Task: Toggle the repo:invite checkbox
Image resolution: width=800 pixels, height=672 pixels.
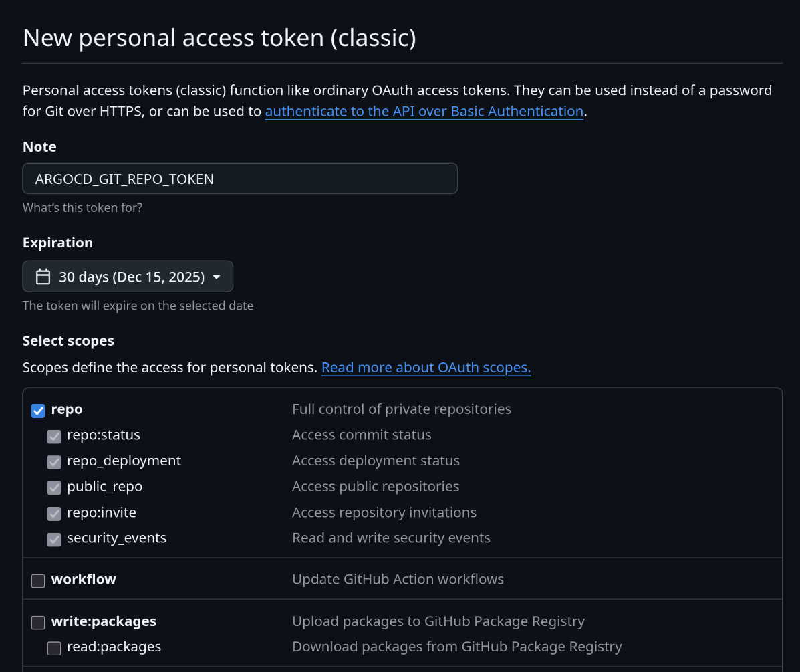Action: click(x=54, y=514)
